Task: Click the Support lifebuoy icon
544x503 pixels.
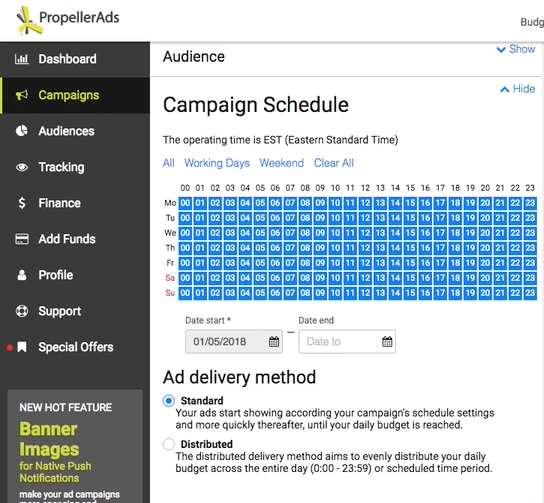Action: [22, 311]
